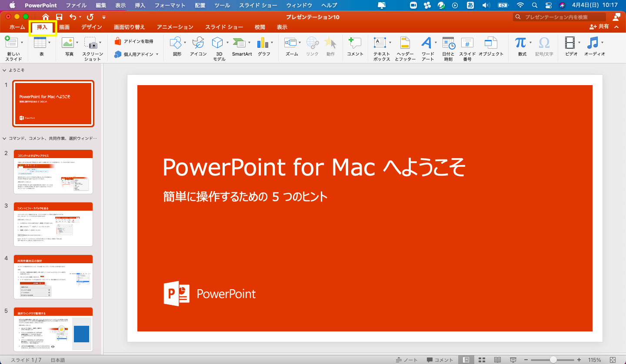
Task: Switch to Reading view in status bar
Action: [x=497, y=360]
